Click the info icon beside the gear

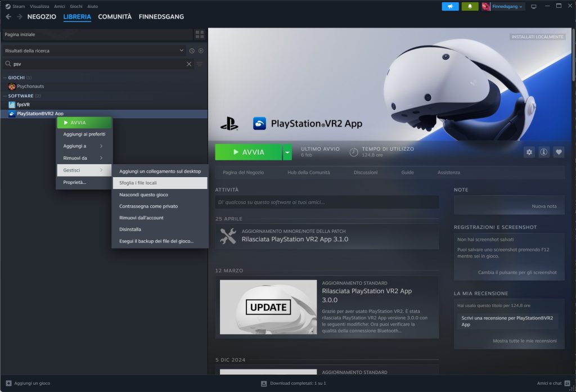point(544,152)
